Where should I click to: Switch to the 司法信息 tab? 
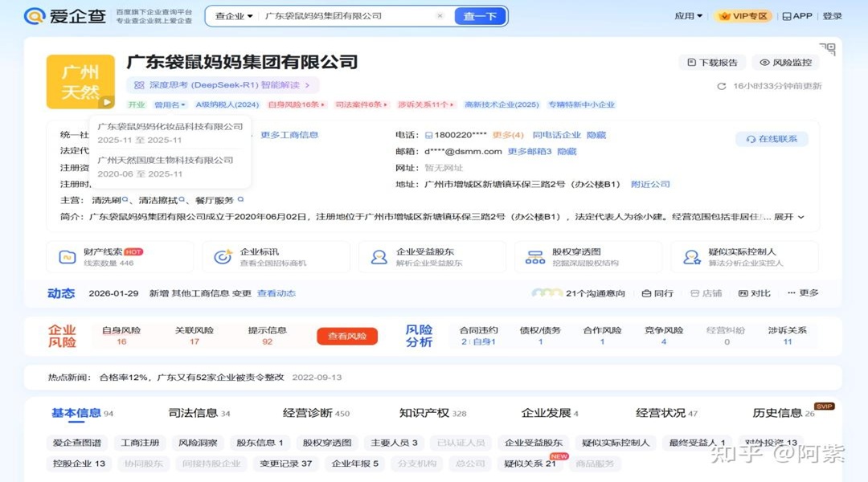tap(199, 413)
